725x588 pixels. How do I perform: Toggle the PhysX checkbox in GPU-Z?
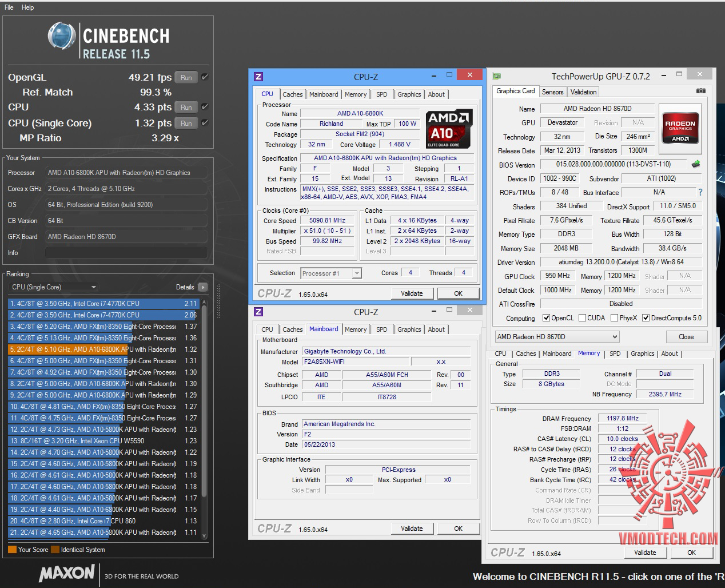pos(614,318)
